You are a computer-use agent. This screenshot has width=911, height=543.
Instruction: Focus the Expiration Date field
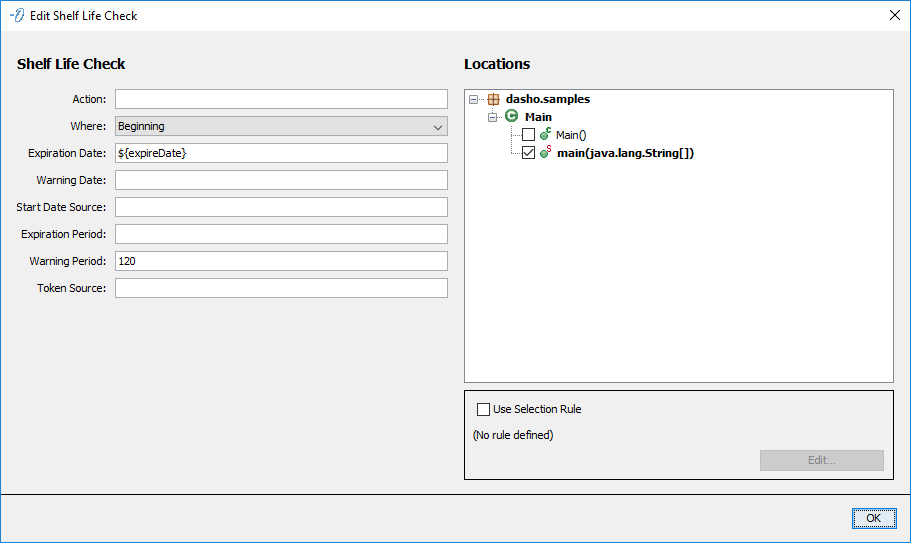click(x=281, y=153)
